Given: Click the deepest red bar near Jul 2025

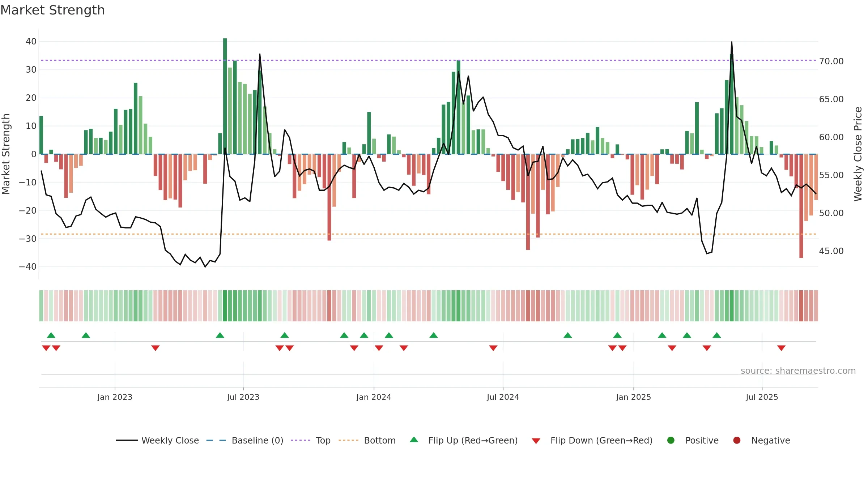Looking at the screenshot, I should 801,206.
